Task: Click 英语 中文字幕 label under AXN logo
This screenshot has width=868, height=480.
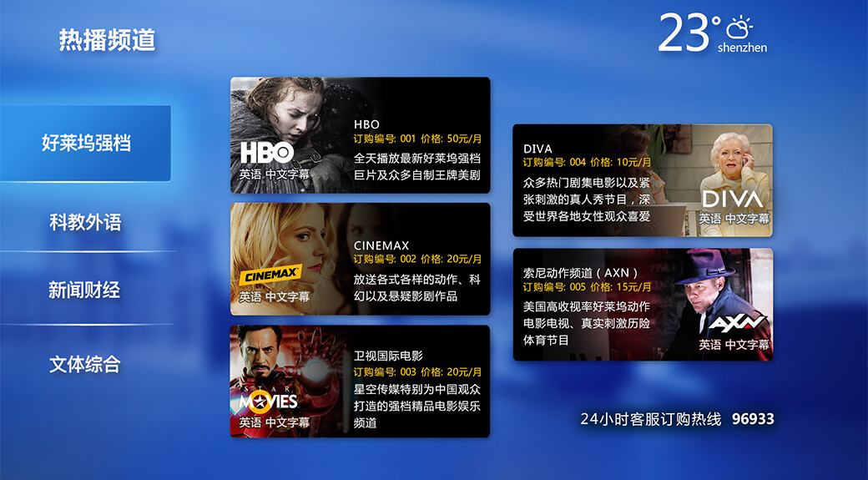Action: pos(734,346)
